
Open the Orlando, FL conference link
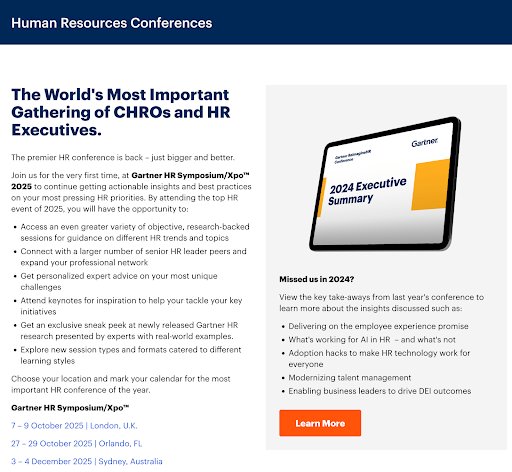tap(77, 444)
